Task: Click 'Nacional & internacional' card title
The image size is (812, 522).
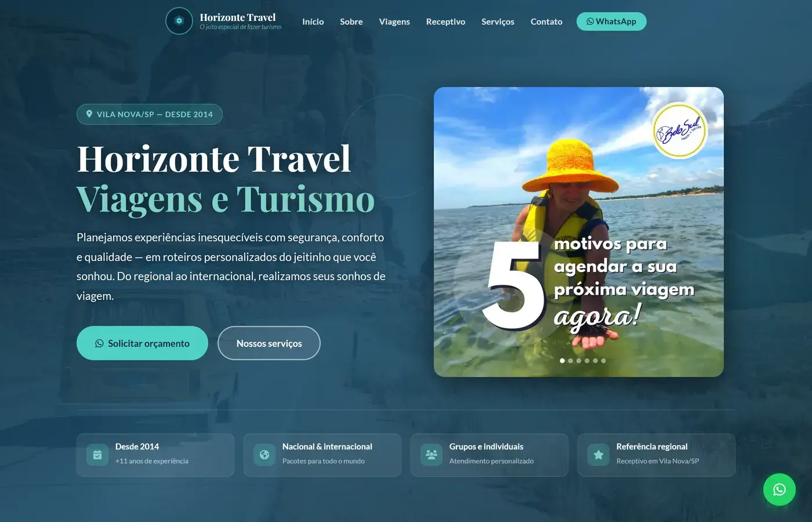Action: pyautogui.click(x=327, y=447)
